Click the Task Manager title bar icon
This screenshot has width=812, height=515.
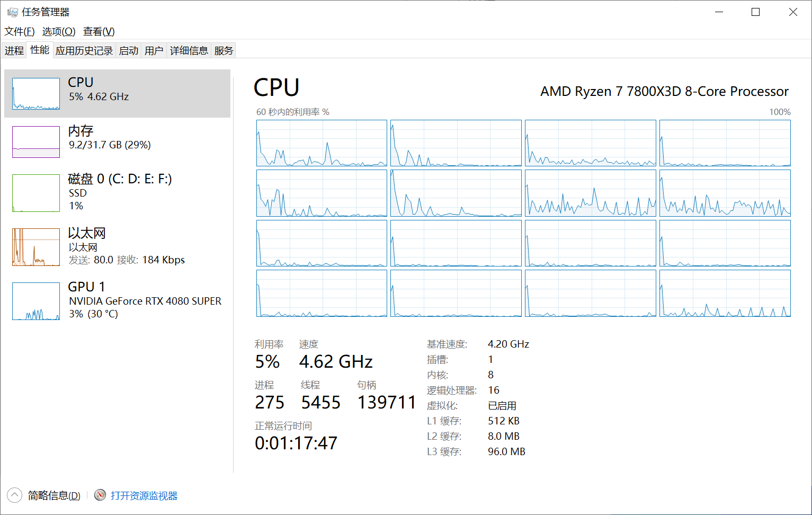coord(12,12)
